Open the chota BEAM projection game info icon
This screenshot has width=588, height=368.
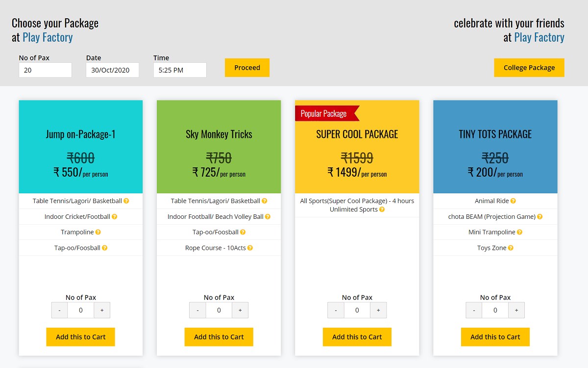click(x=539, y=216)
